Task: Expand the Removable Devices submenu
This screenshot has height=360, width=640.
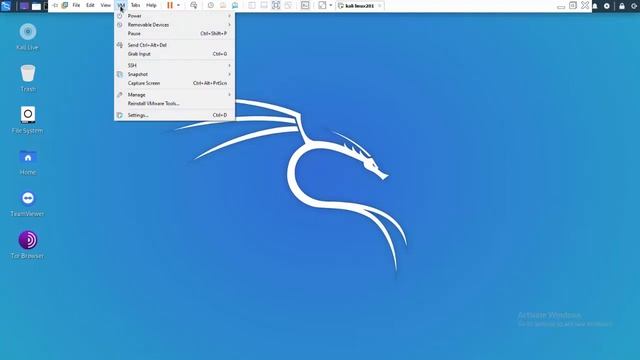Action: pos(174,25)
